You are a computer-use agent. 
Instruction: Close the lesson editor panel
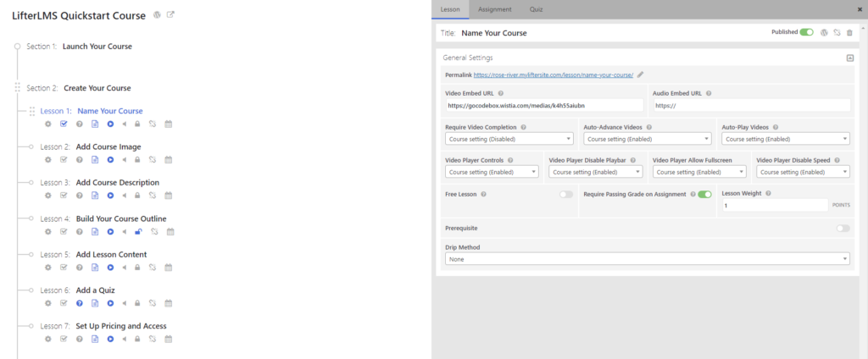[x=860, y=9]
